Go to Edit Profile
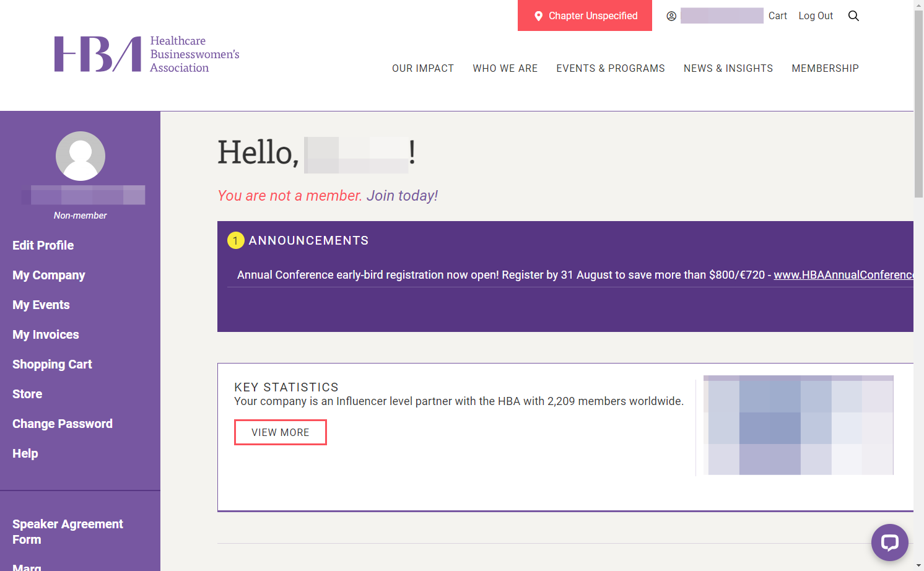 [43, 245]
